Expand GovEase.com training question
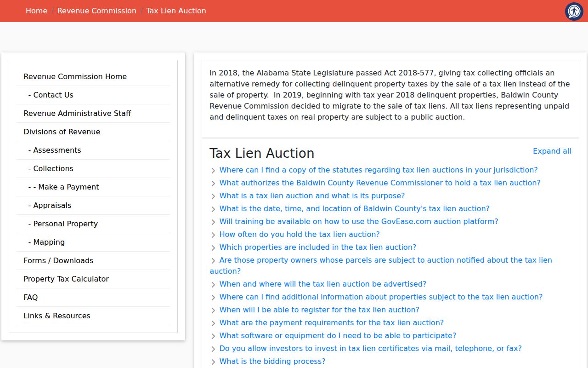Viewport: 588px width, 368px height. point(359,221)
